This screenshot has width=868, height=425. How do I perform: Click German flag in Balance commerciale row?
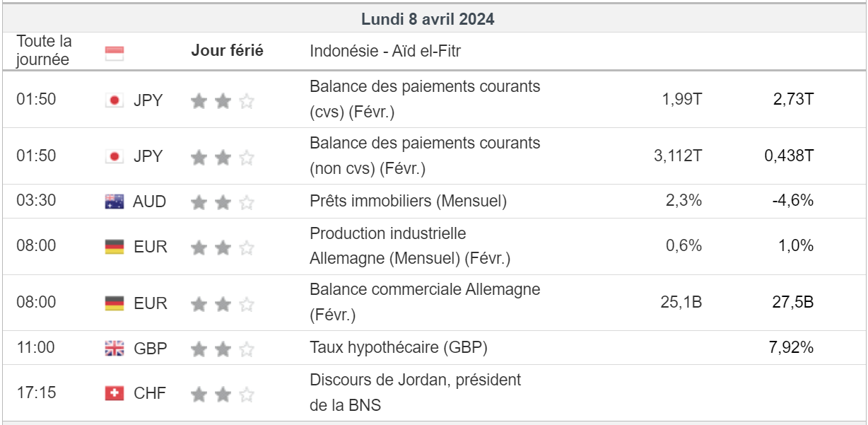[x=115, y=303]
